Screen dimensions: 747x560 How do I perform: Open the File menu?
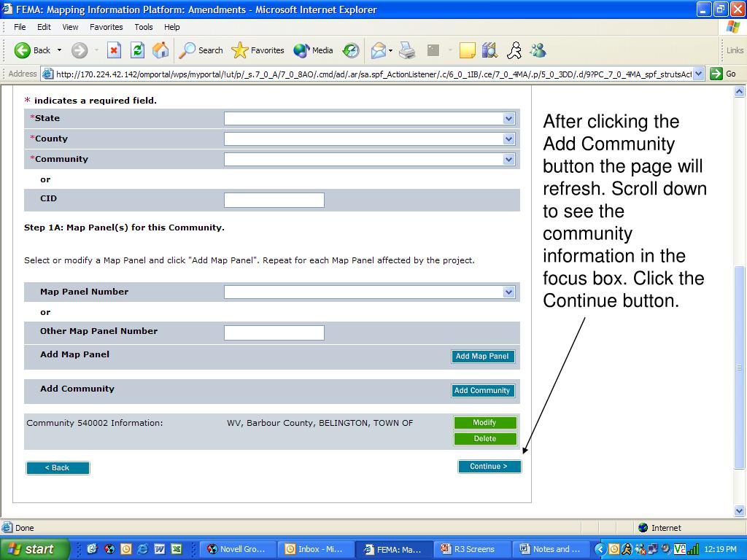click(20, 27)
